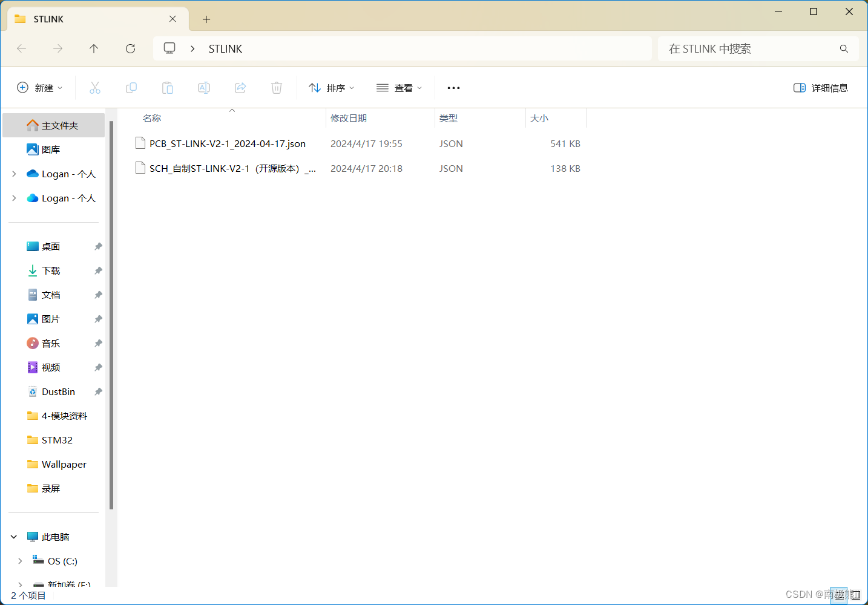Screen dimensions: 868x605
Task: Click the Copy icon in toolbar
Action: (x=131, y=88)
